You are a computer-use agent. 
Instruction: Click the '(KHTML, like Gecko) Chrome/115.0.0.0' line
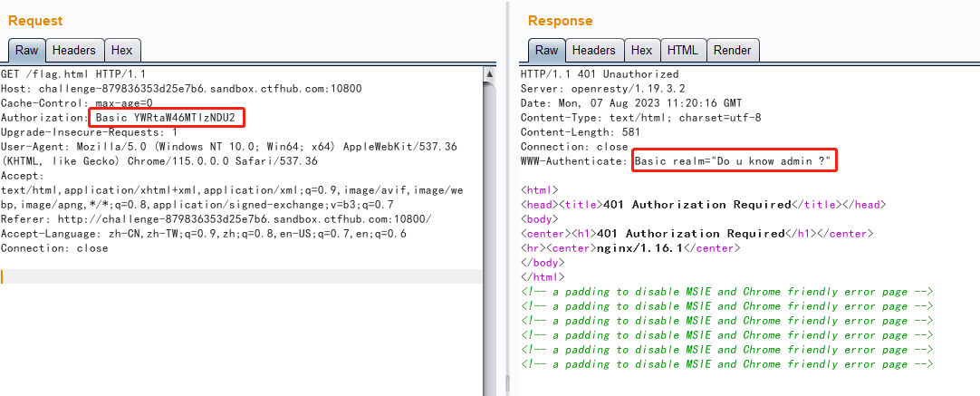pos(159,161)
